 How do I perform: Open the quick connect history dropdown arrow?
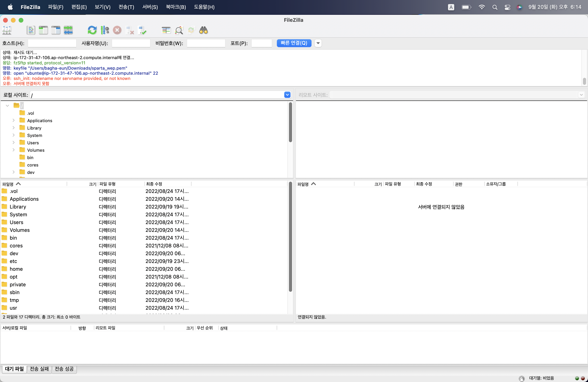318,43
